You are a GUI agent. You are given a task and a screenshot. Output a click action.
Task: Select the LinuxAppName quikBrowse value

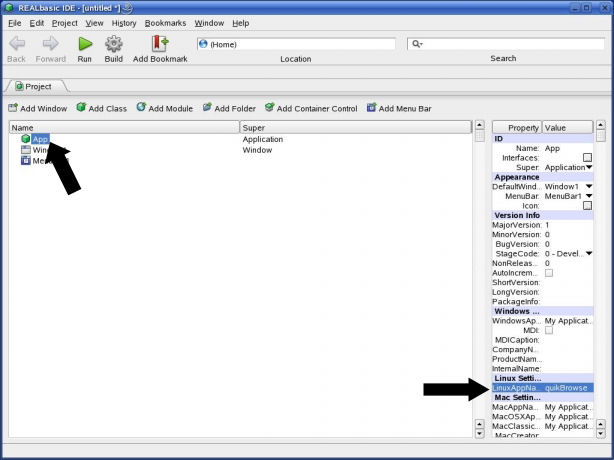(x=566, y=388)
